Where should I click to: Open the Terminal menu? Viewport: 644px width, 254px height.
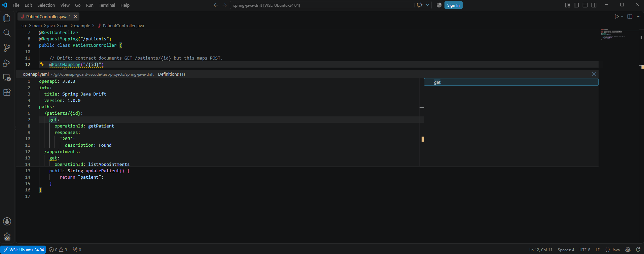click(x=107, y=5)
